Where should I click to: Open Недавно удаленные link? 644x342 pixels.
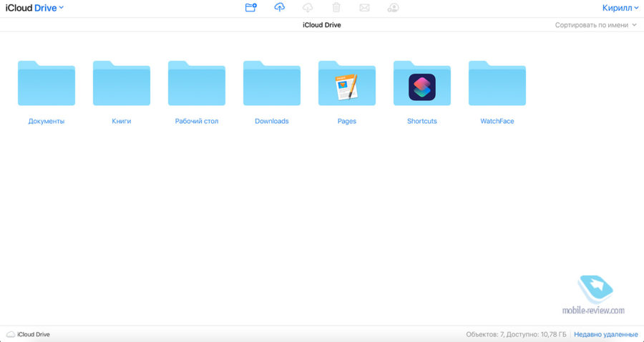point(606,335)
